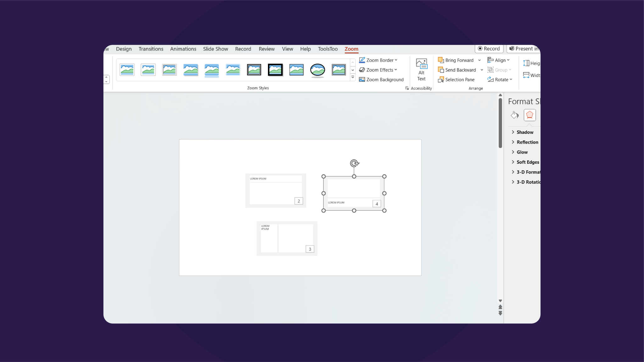Select Send Backward in the Arrange group

point(459,70)
